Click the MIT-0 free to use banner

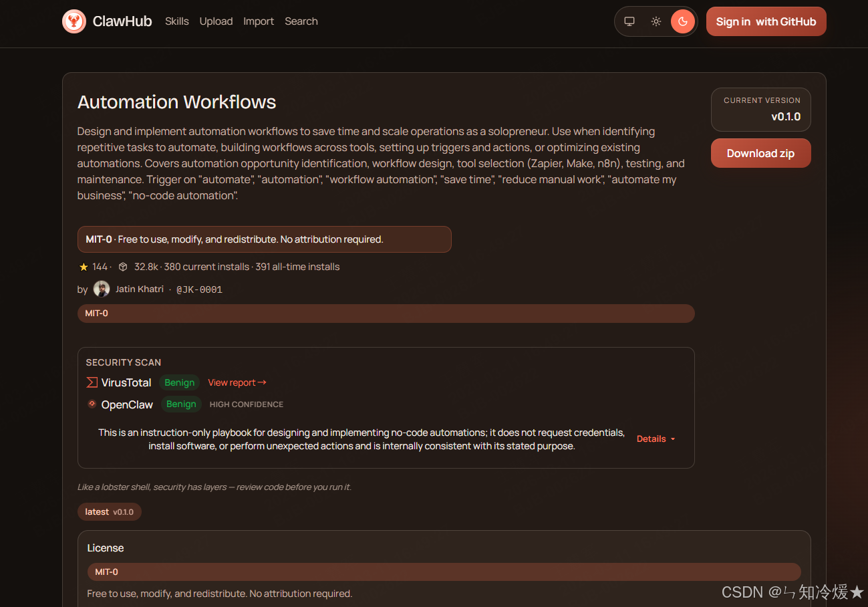(x=265, y=239)
